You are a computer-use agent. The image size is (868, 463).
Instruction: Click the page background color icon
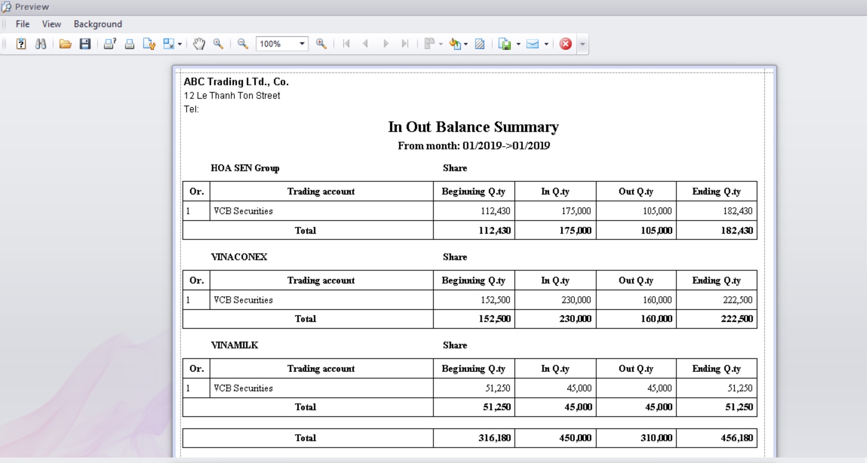(455, 44)
